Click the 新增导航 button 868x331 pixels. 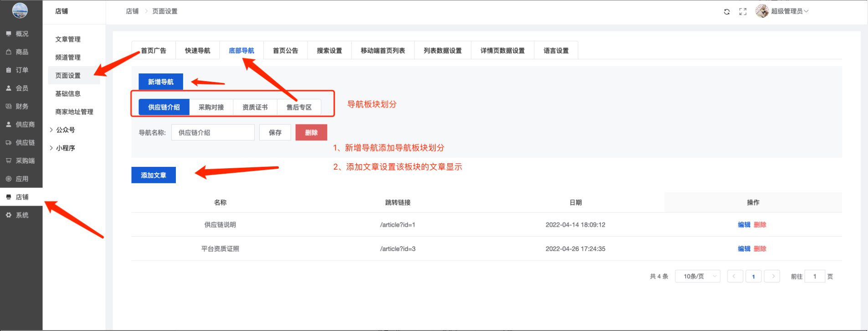[161, 82]
